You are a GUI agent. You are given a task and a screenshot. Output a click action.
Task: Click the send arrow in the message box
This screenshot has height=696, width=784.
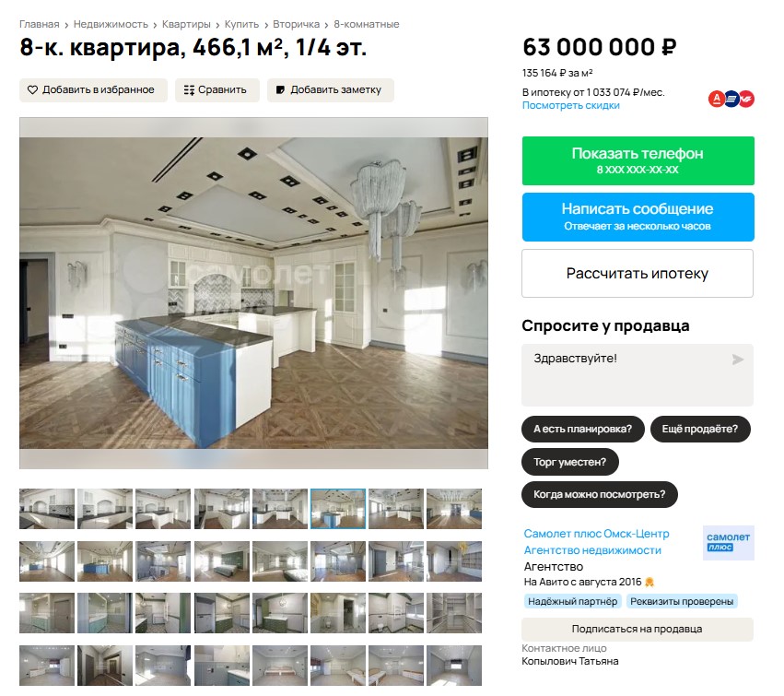point(738,360)
